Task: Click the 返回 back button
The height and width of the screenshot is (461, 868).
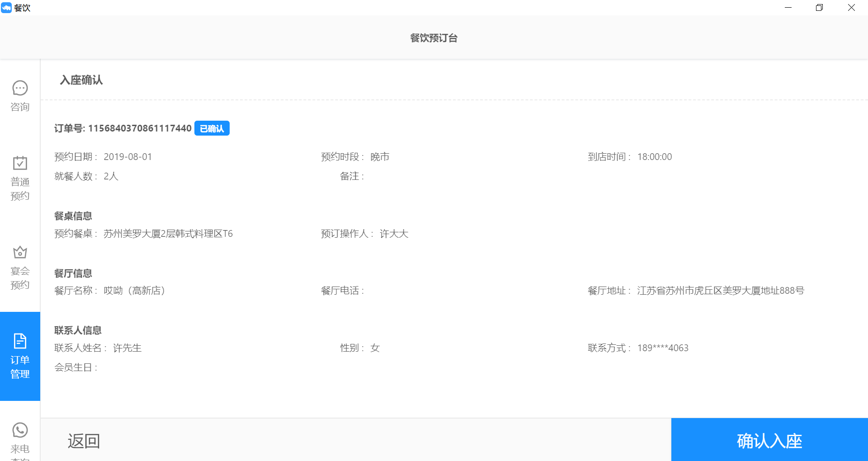Action: tap(84, 441)
